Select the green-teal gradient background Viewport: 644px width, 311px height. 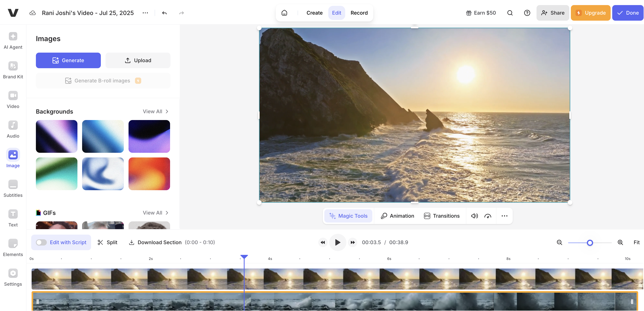[57, 174]
